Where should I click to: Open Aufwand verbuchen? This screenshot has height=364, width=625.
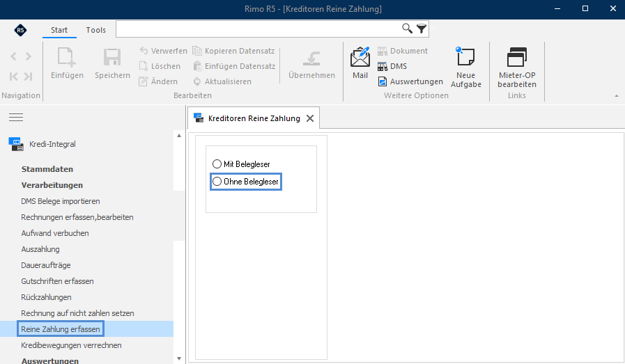[54, 233]
